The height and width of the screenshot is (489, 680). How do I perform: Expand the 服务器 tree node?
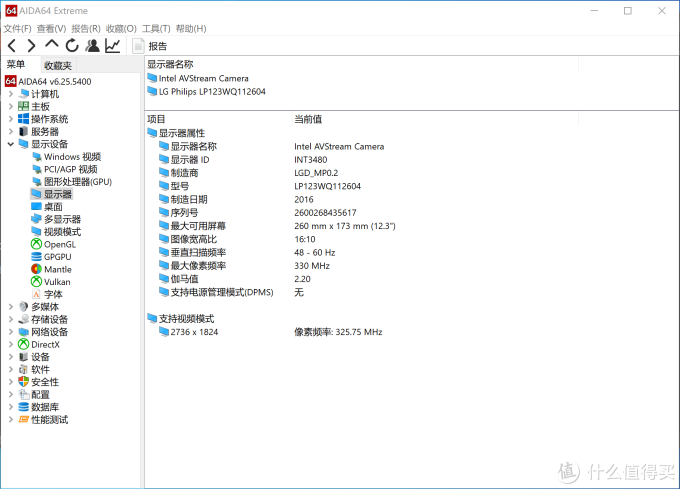pos(11,132)
